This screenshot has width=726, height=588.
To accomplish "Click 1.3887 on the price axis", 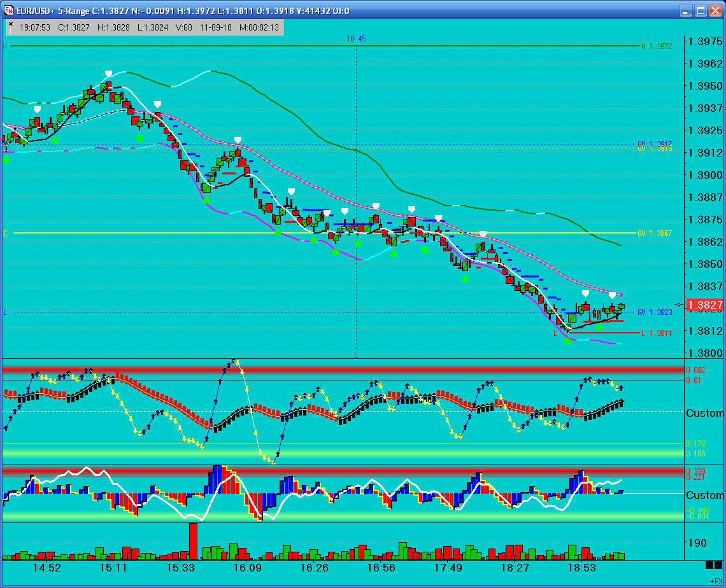I will click(705, 197).
